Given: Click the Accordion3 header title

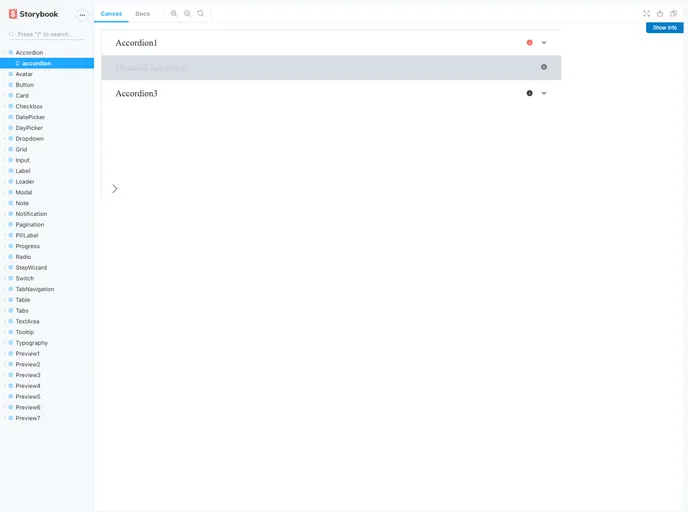Looking at the screenshot, I should (136, 93).
